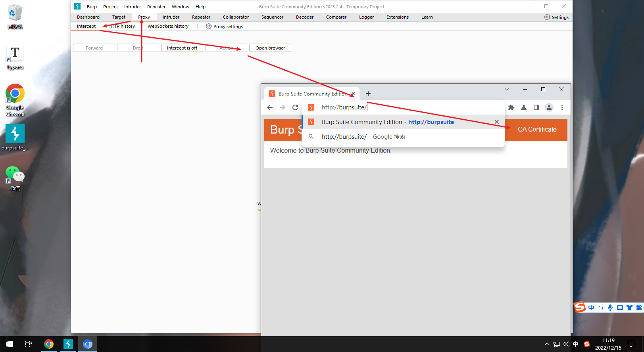Switch to the Logger tab
The width and height of the screenshot is (644, 352).
click(x=366, y=17)
